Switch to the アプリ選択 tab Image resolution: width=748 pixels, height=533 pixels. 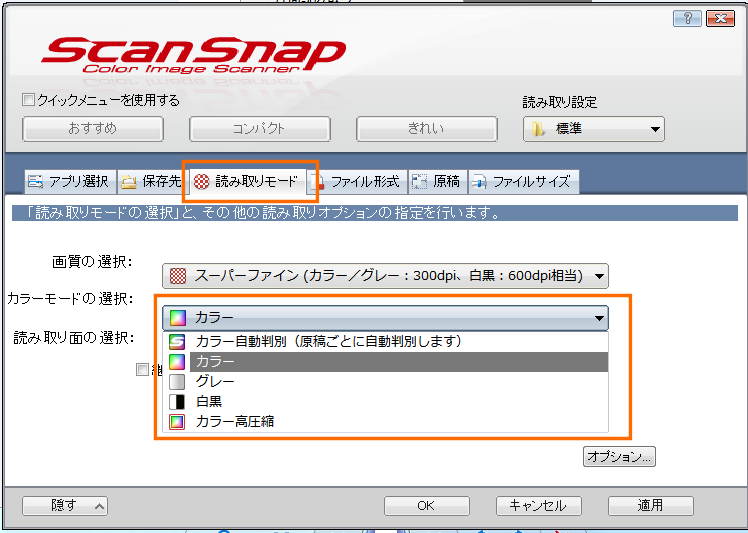[68, 181]
